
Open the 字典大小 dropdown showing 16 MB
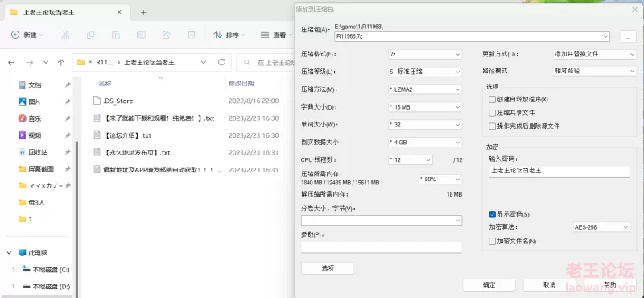click(425, 107)
